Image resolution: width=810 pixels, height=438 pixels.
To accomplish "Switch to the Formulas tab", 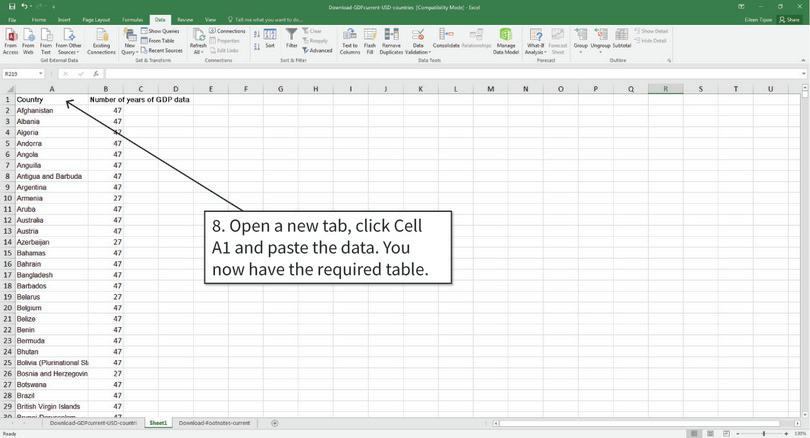I will pyautogui.click(x=132, y=20).
